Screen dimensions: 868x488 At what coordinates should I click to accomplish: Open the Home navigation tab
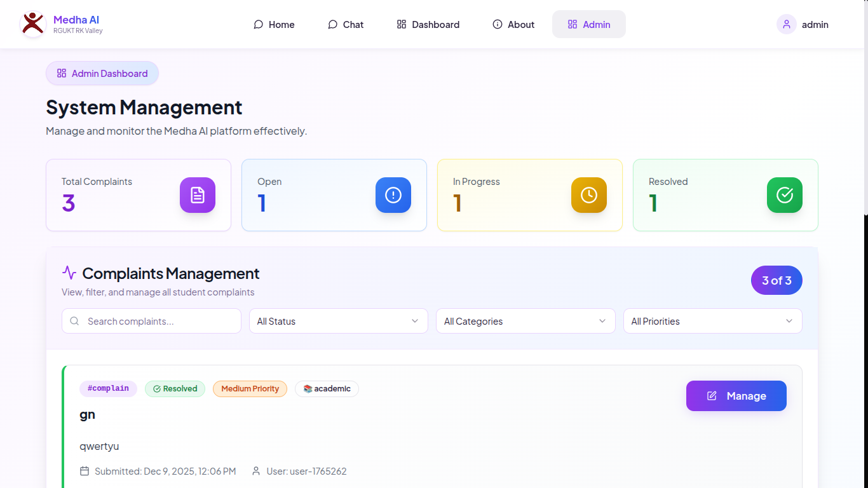pos(274,24)
